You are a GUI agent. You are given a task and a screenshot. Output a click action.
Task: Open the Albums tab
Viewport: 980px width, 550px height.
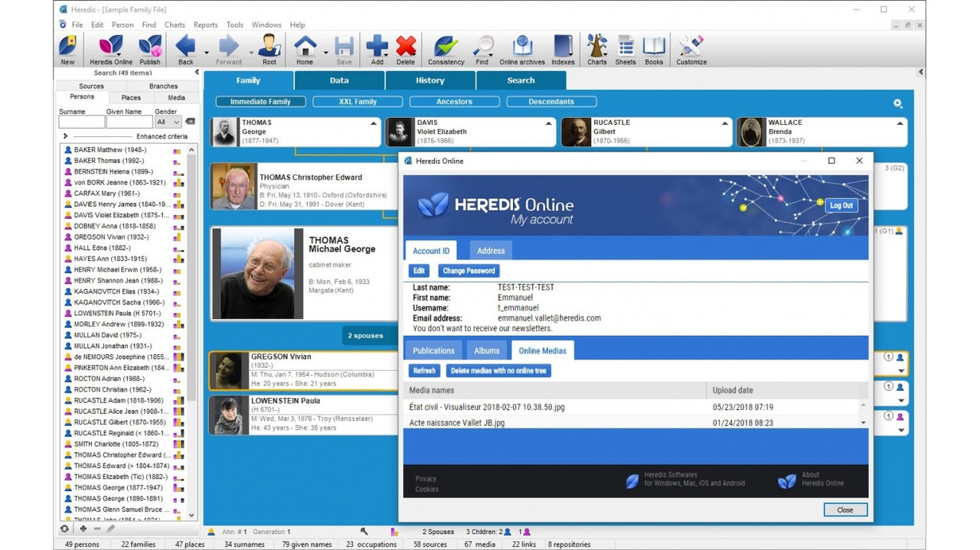click(486, 350)
